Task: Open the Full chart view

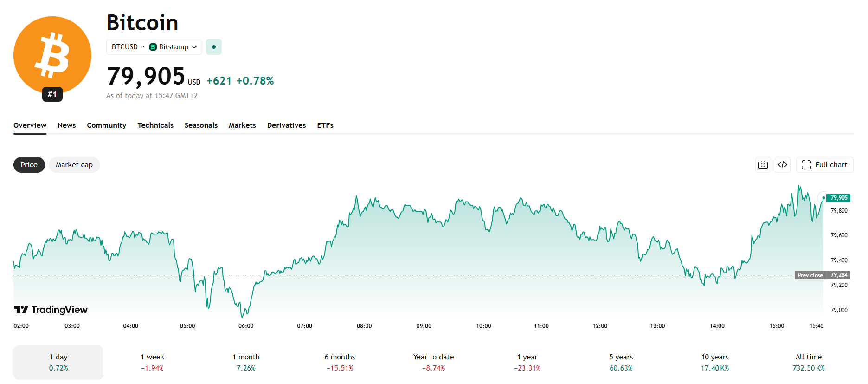Action: pyautogui.click(x=824, y=165)
